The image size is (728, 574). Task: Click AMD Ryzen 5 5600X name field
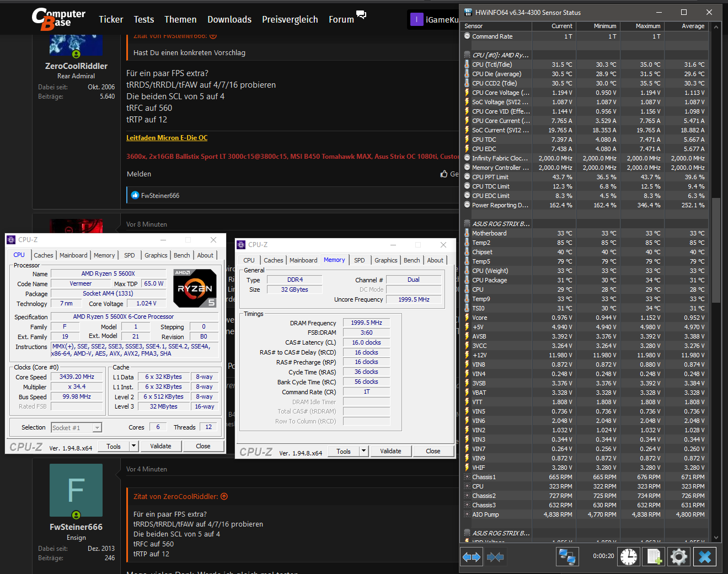click(x=108, y=273)
